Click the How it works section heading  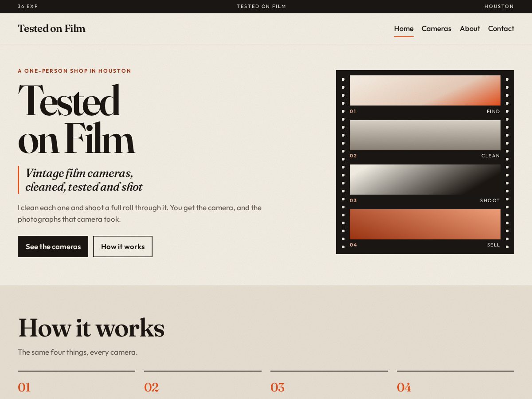pyautogui.click(x=91, y=328)
